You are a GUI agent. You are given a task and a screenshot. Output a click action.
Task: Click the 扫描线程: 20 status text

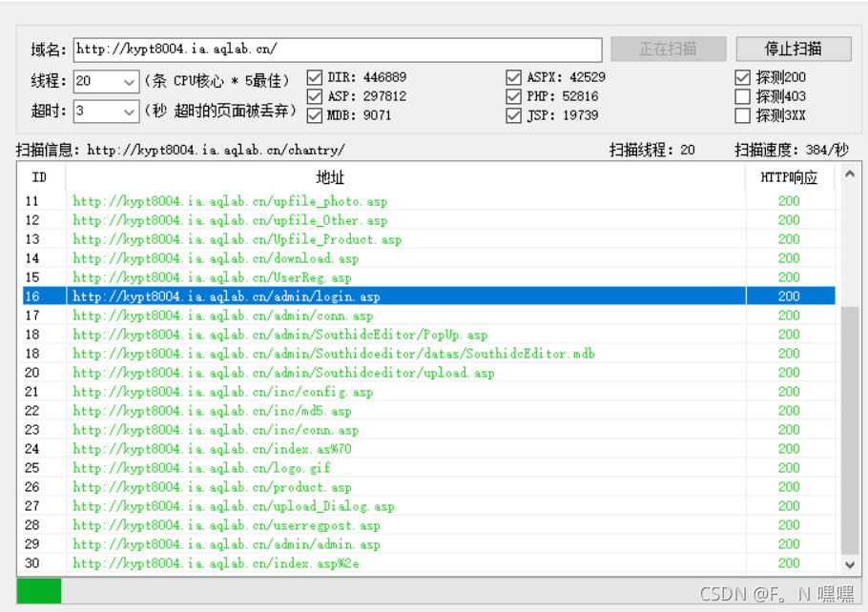click(x=652, y=150)
